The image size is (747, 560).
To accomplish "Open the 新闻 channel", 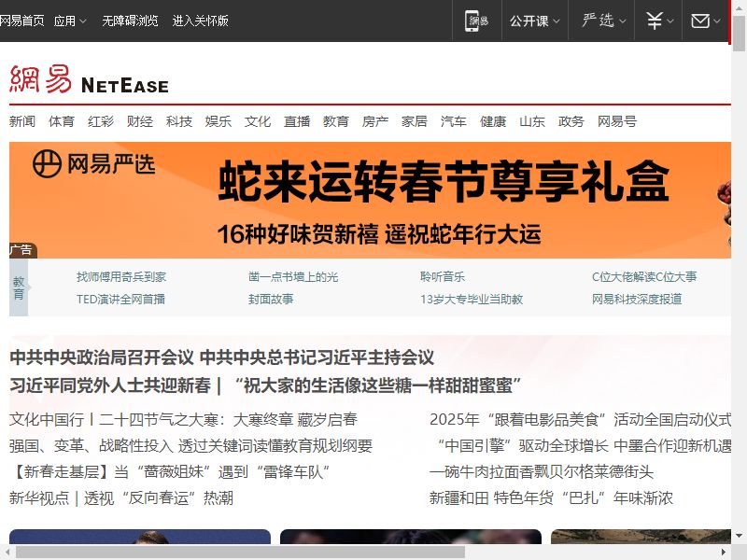I will click(x=22, y=121).
